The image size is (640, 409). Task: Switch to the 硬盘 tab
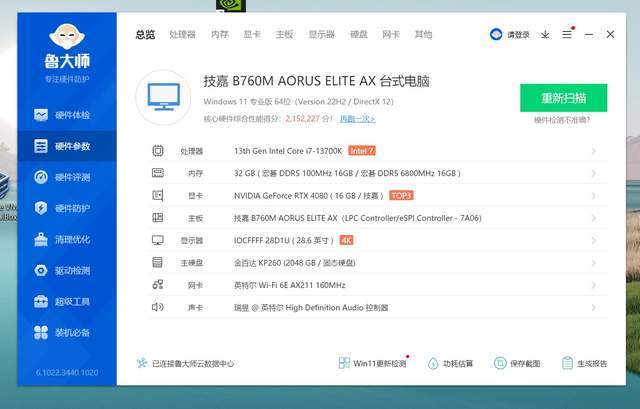pos(359,35)
